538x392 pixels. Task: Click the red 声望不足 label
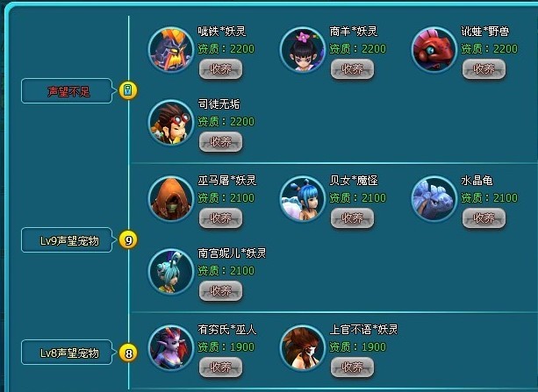(x=68, y=91)
